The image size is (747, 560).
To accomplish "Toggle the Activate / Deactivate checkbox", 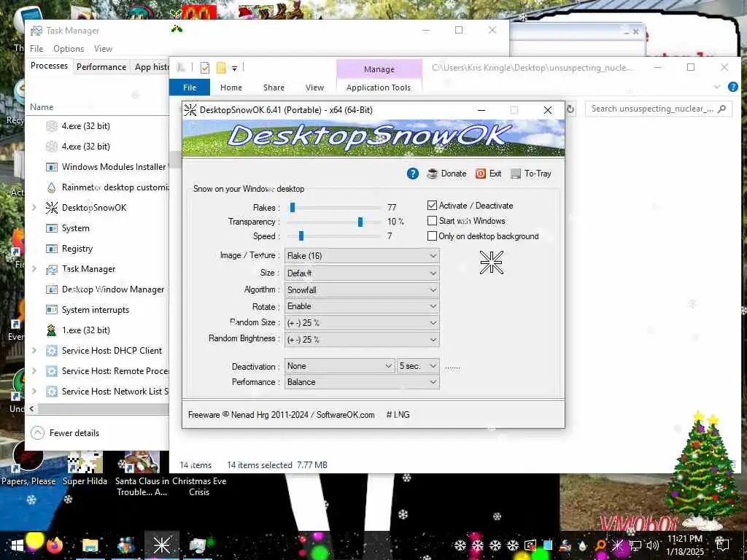I will (432, 205).
